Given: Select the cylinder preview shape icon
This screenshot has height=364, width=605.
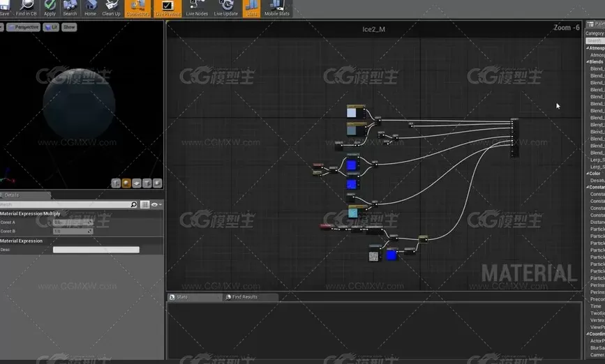Looking at the screenshot, I should pyautogui.click(x=116, y=183).
